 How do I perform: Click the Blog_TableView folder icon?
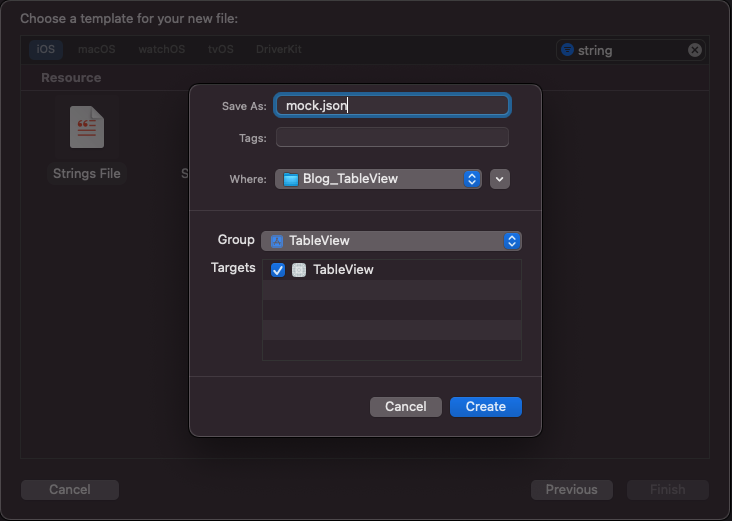(290, 179)
